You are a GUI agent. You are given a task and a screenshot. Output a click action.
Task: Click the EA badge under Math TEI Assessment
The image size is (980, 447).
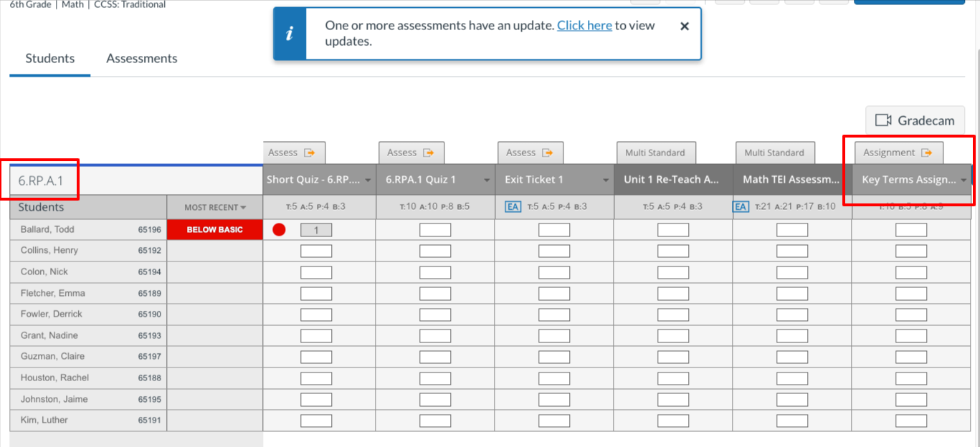coord(741,207)
